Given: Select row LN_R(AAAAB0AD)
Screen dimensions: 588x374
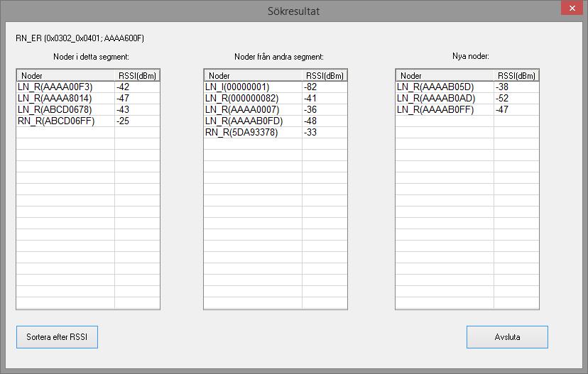Looking at the screenshot, I should (x=467, y=98).
